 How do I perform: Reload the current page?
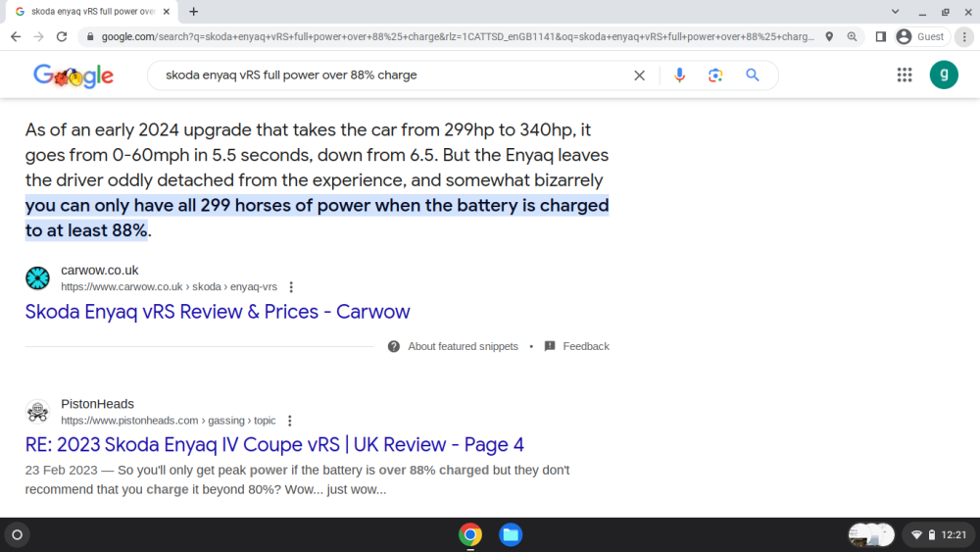(61, 37)
